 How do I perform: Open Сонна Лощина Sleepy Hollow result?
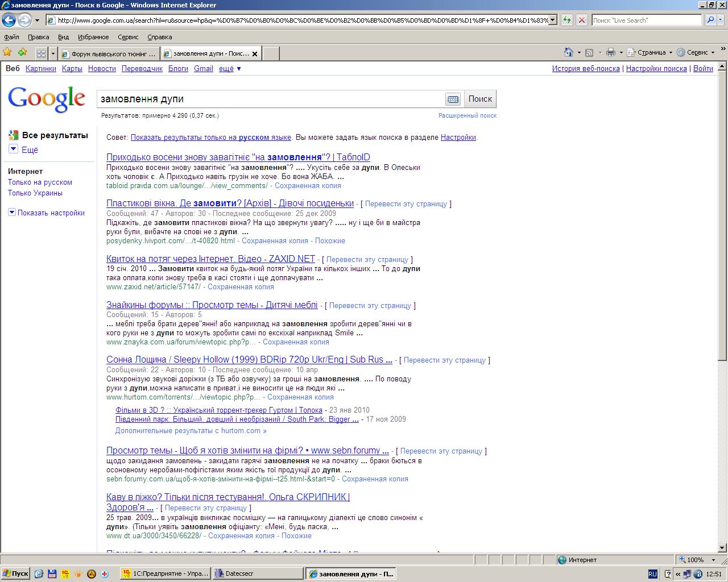coord(249,360)
